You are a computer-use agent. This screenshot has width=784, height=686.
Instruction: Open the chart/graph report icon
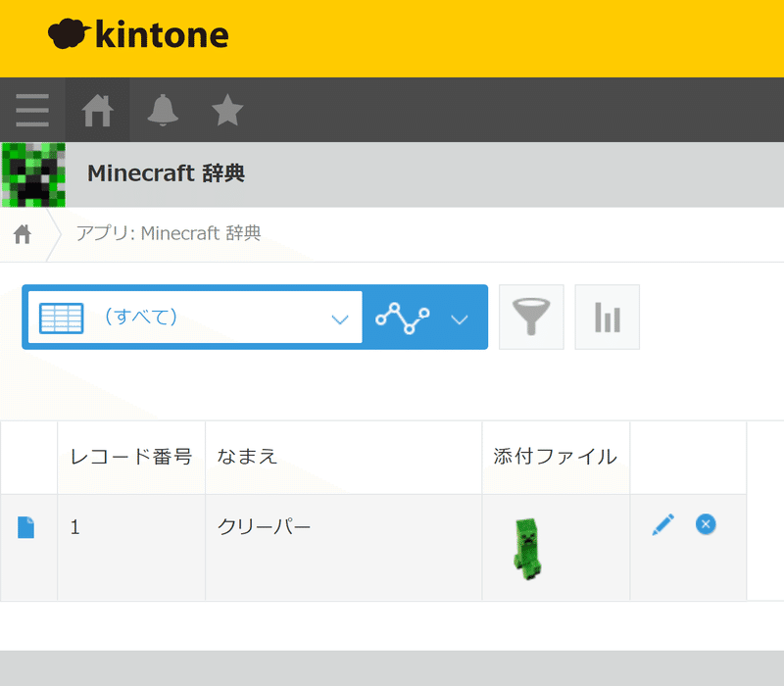point(607,317)
